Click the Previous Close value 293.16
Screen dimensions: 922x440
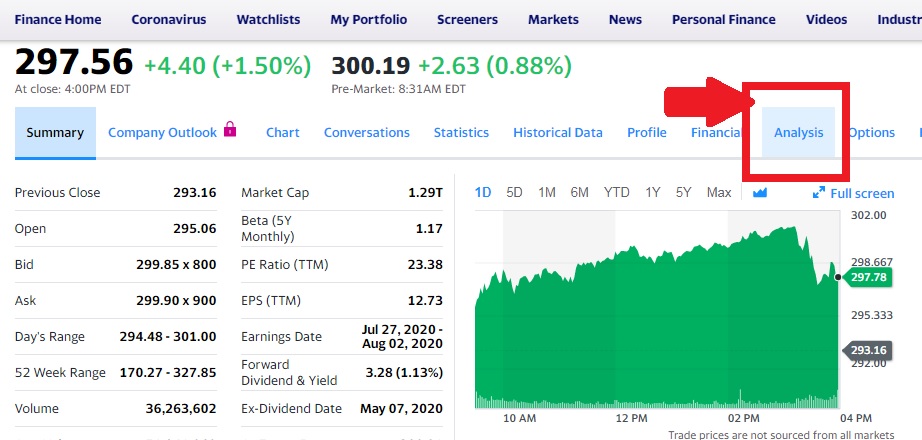195,192
